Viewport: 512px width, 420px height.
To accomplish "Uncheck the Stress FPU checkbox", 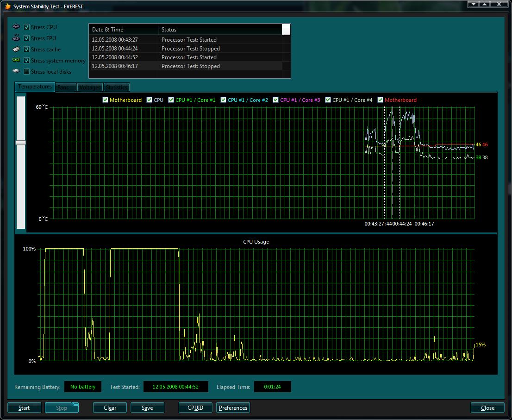I will click(27, 38).
